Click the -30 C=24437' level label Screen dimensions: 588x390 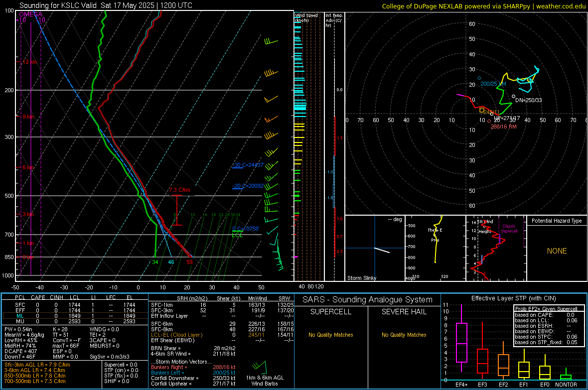248,165
